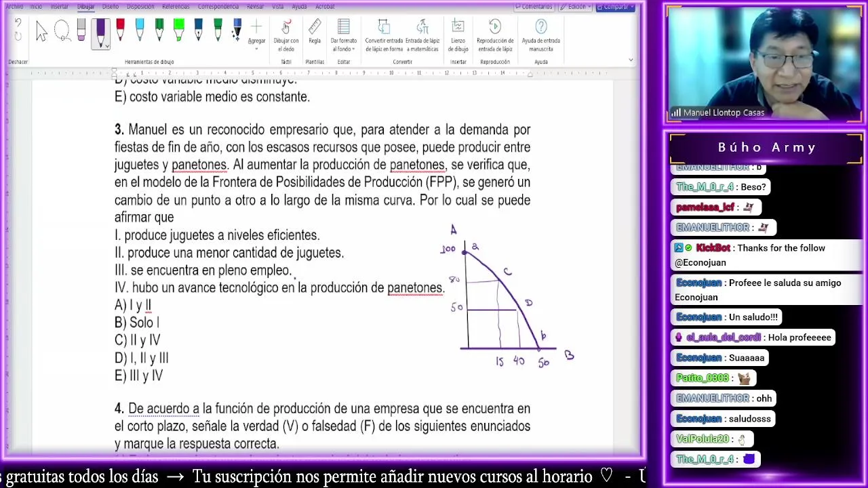This screenshot has width=868, height=488.
Task: Open the Archivo menu
Action: click(14, 7)
